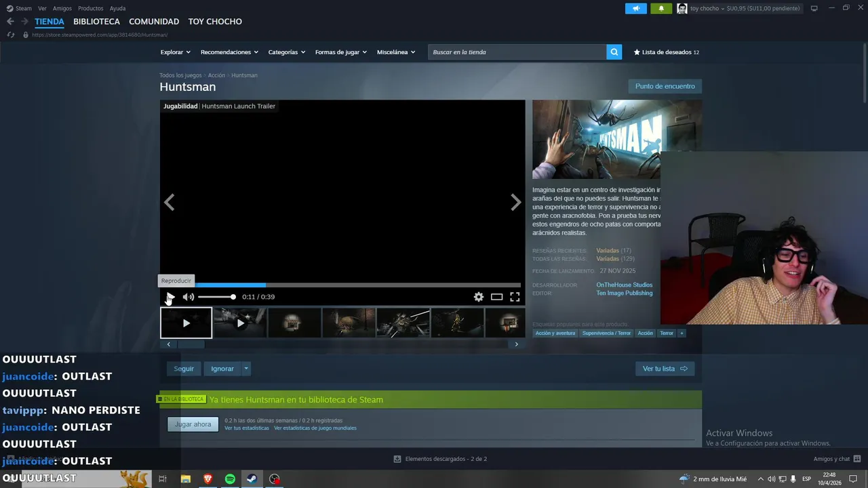Open the Task View taskbar icon
The height and width of the screenshot is (488, 868).
click(x=163, y=479)
